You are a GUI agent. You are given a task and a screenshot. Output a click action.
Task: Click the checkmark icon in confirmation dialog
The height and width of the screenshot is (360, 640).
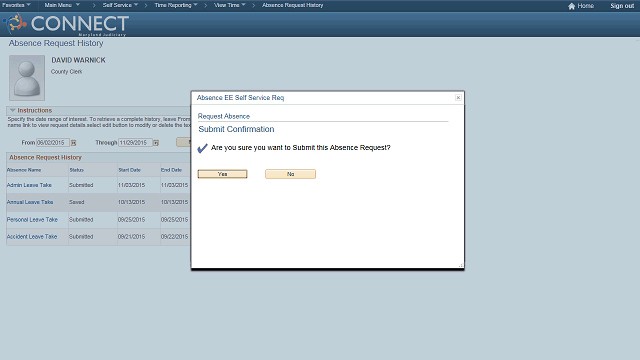click(202, 148)
